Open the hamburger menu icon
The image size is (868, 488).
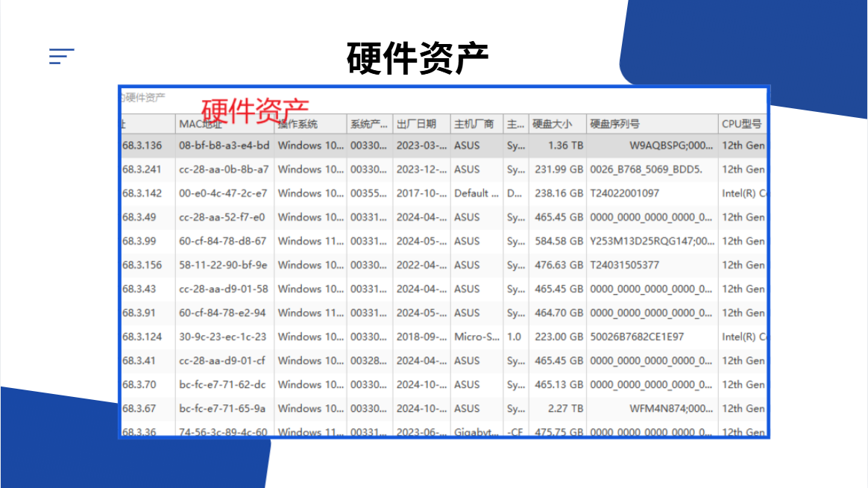[61, 56]
